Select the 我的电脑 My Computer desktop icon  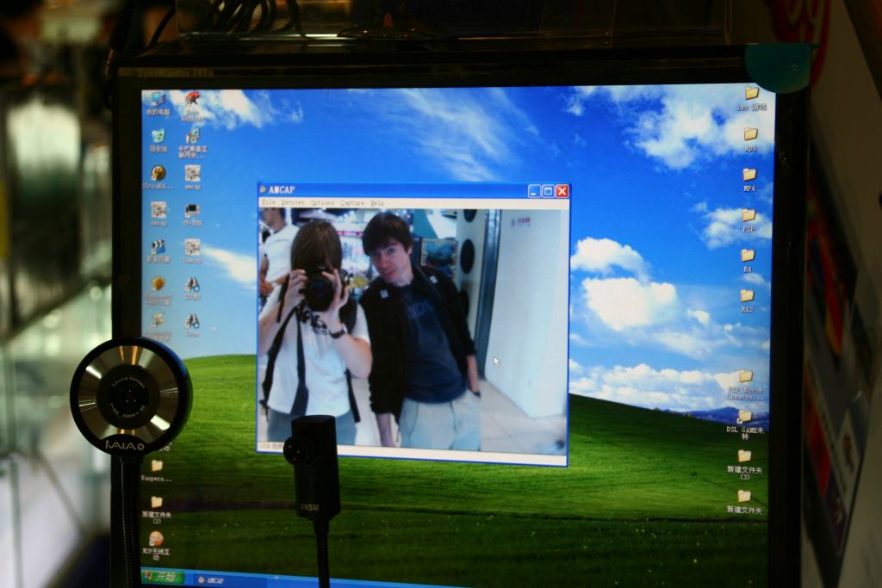click(x=158, y=104)
